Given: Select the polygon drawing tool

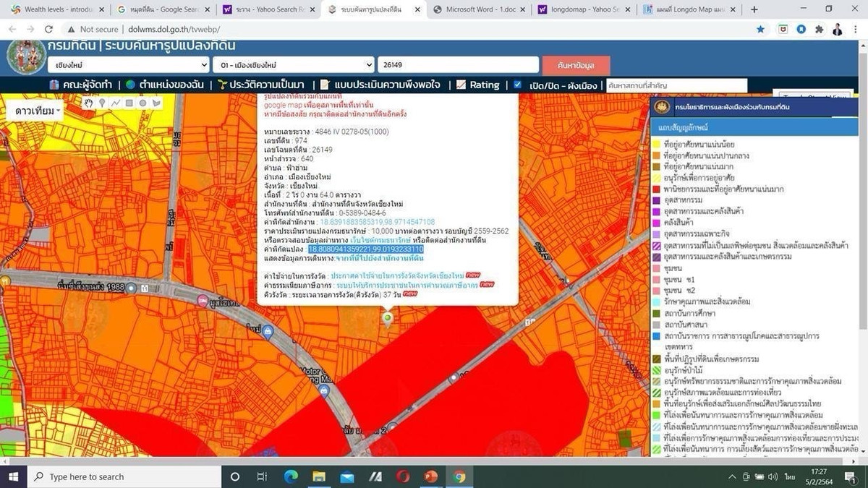Looking at the screenshot, I should (156, 103).
